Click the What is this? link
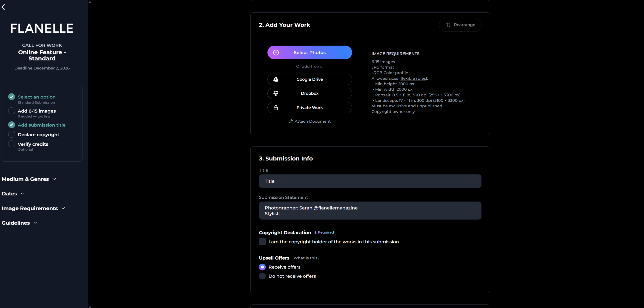Screen dimensions: 644x308 (x=306, y=258)
